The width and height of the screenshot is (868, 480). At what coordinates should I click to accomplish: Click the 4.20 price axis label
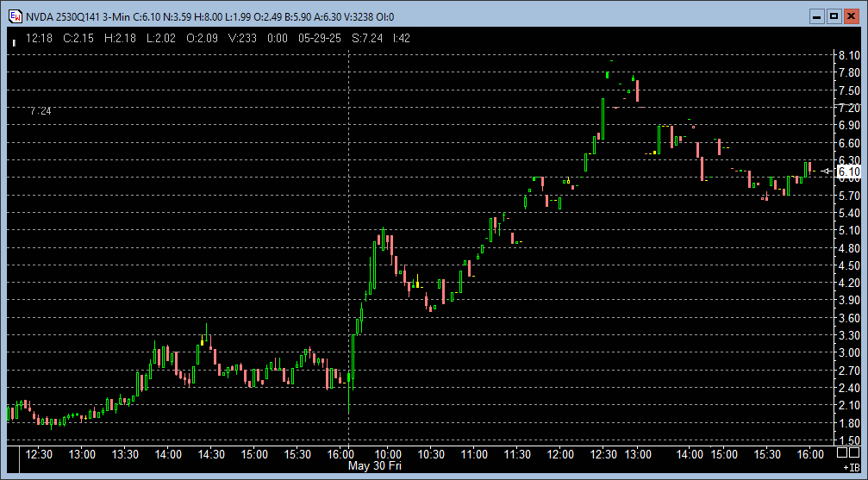(849, 284)
